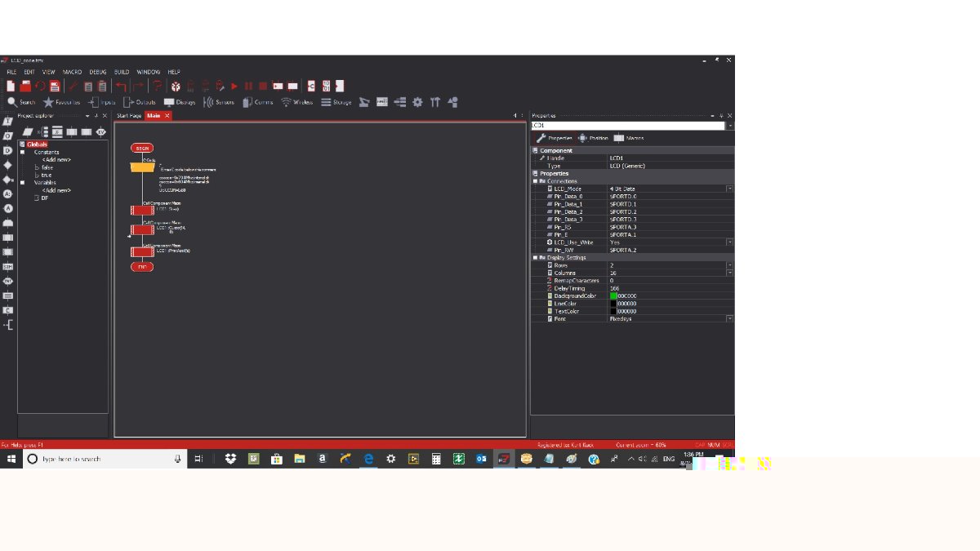Select the Delay flowchart icon in sidebar

(8, 150)
